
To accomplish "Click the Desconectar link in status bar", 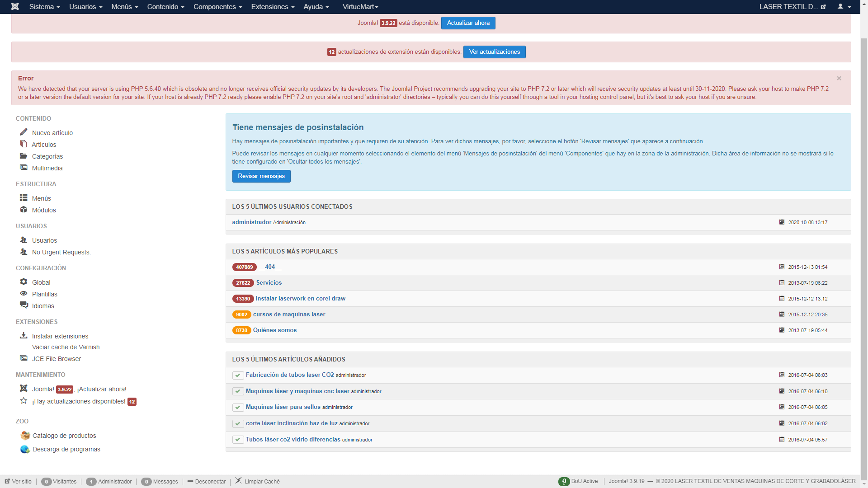I will point(207,482).
